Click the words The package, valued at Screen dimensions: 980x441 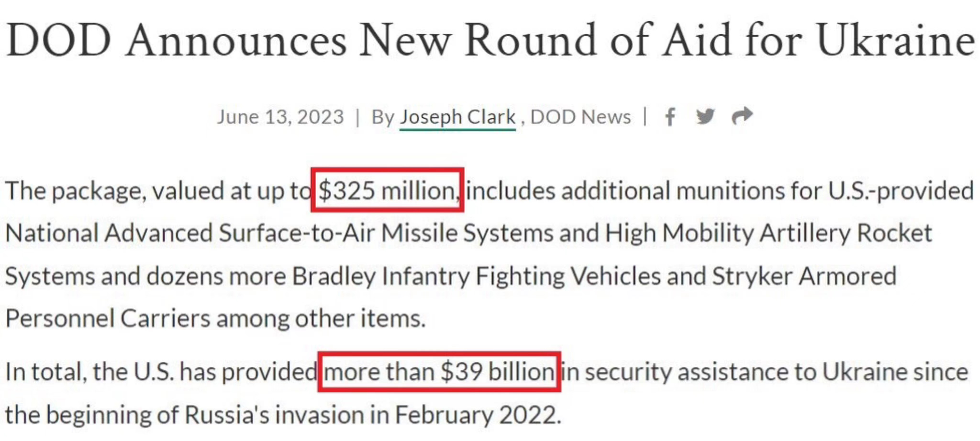(115, 191)
